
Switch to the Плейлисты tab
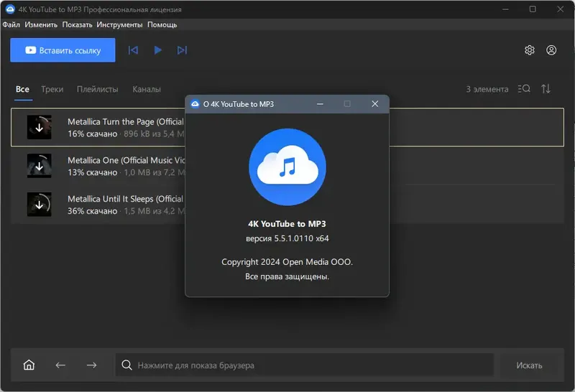97,89
